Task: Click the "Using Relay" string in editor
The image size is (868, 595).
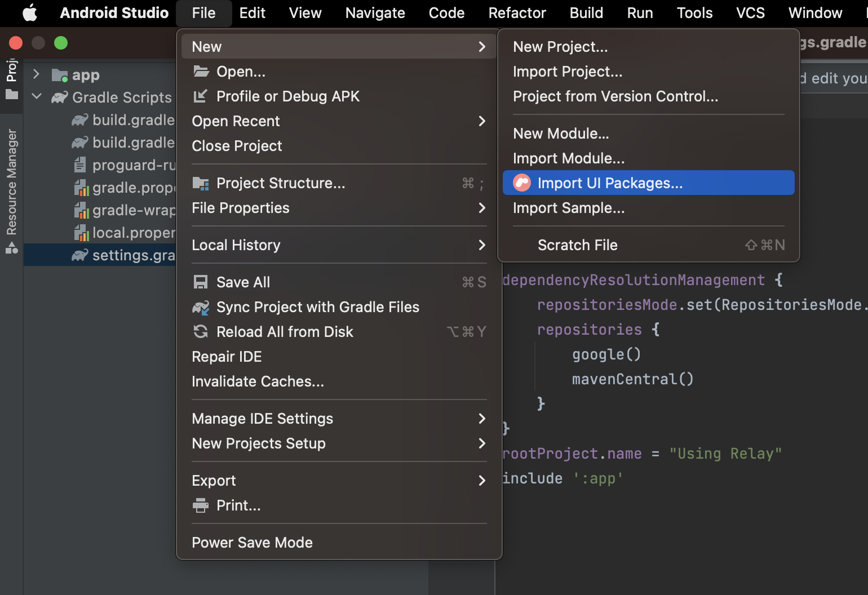Action: 725,454
